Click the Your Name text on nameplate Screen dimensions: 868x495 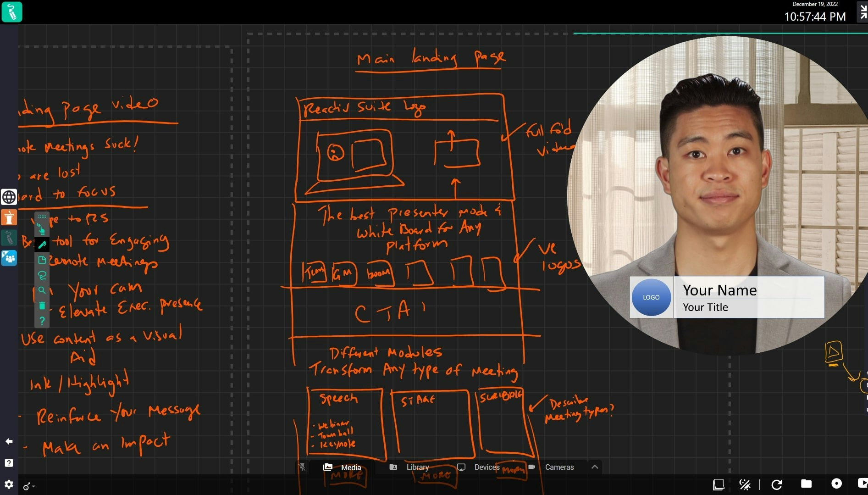pos(719,290)
